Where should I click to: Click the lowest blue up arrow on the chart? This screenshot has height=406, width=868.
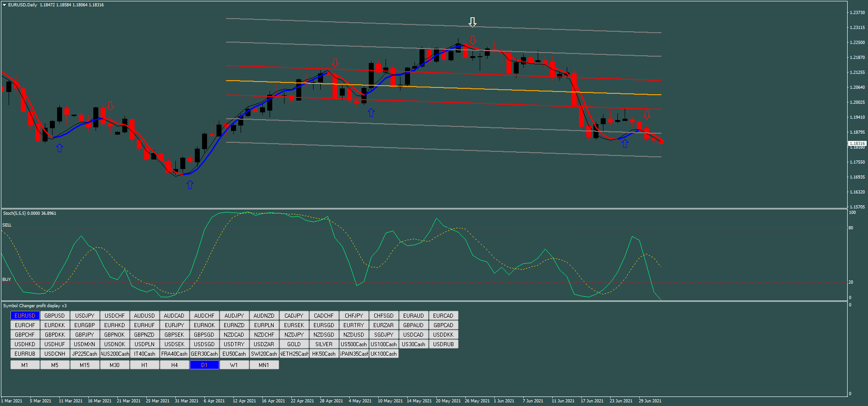point(190,184)
